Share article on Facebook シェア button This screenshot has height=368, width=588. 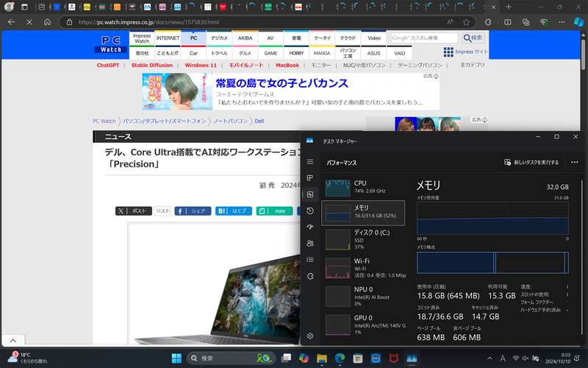(193, 211)
